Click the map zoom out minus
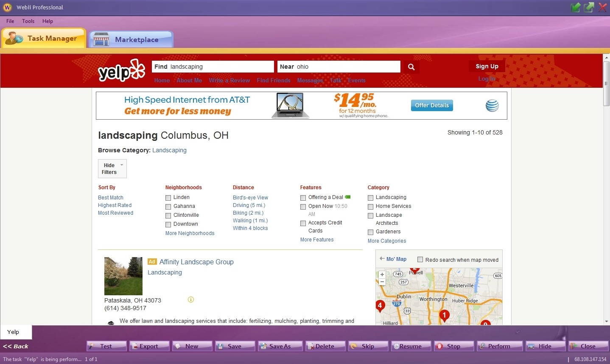 click(382, 282)
